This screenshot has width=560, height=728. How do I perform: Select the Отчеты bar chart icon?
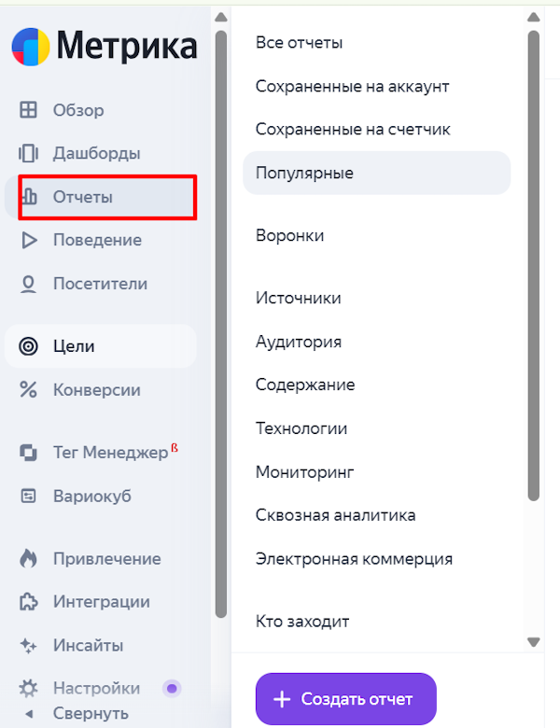tap(29, 197)
